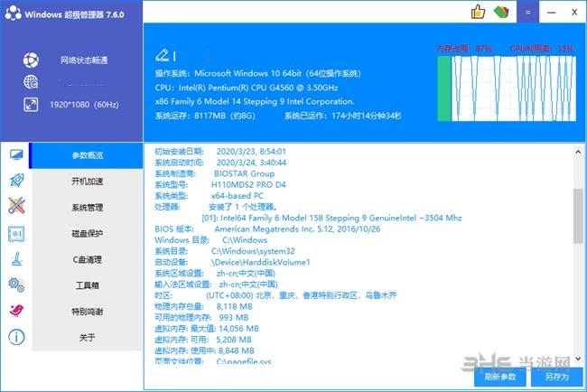Click the 系统目录 system32 row

tap(225, 251)
